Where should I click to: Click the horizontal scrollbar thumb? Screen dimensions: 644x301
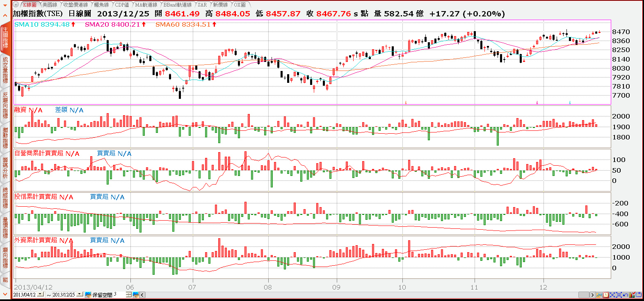[x=584, y=294]
